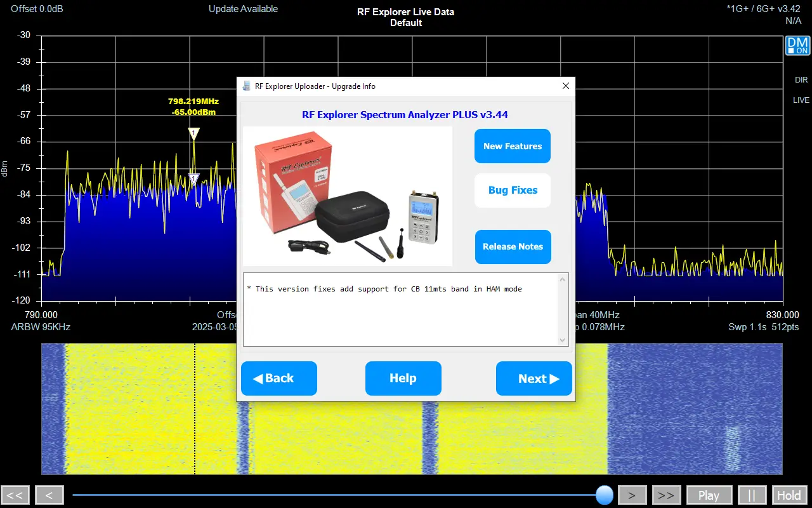Open Help in uploader dialog
812x508 pixels.
pyautogui.click(x=403, y=378)
